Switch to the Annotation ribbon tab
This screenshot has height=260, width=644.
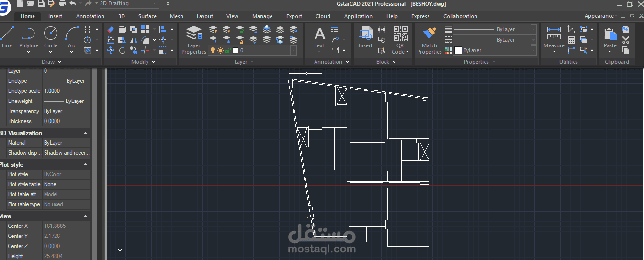point(90,16)
